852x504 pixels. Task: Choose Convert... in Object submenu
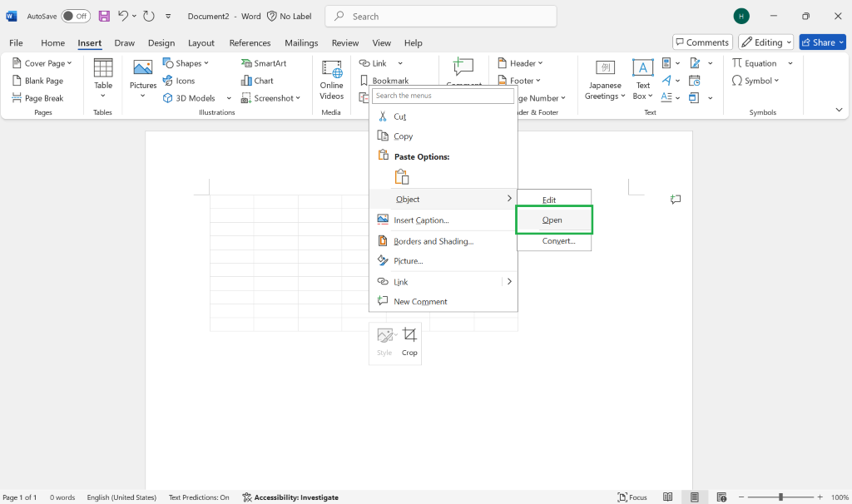[x=553, y=240]
